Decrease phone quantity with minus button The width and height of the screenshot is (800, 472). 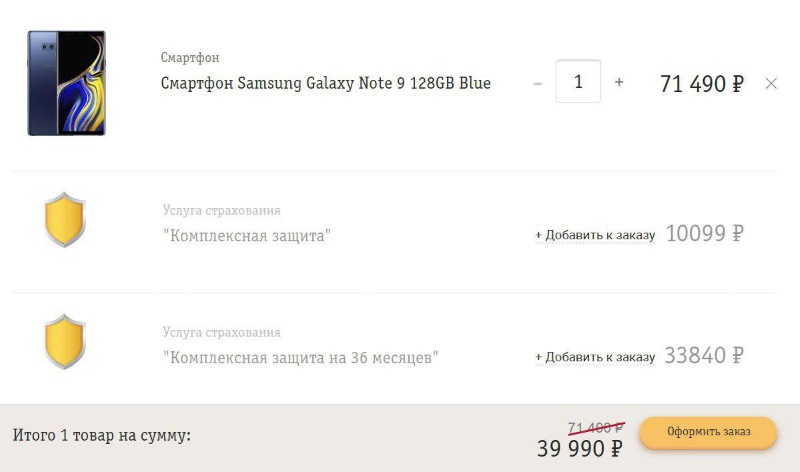pyautogui.click(x=537, y=83)
